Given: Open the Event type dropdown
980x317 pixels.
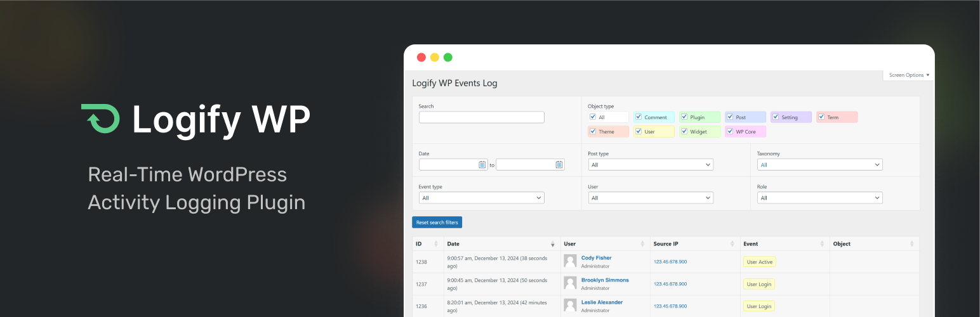Looking at the screenshot, I should point(482,198).
